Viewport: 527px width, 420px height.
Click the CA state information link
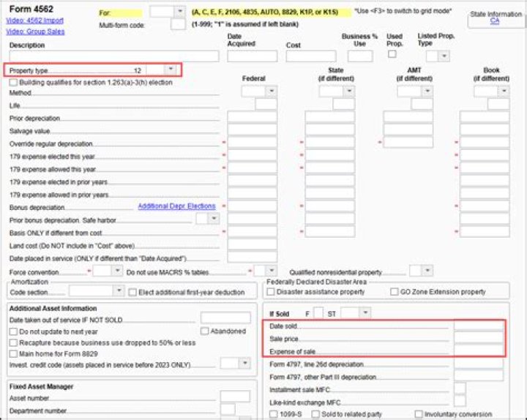click(x=495, y=20)
